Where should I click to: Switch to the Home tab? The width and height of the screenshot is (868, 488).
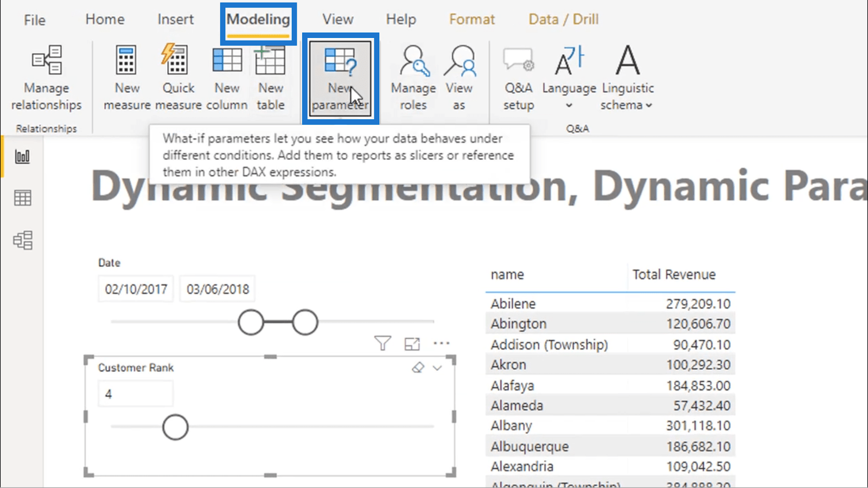tap(105, 20)
